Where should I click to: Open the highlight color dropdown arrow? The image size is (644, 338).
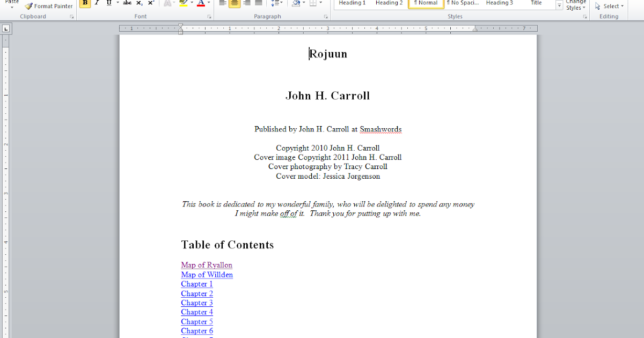192,3
